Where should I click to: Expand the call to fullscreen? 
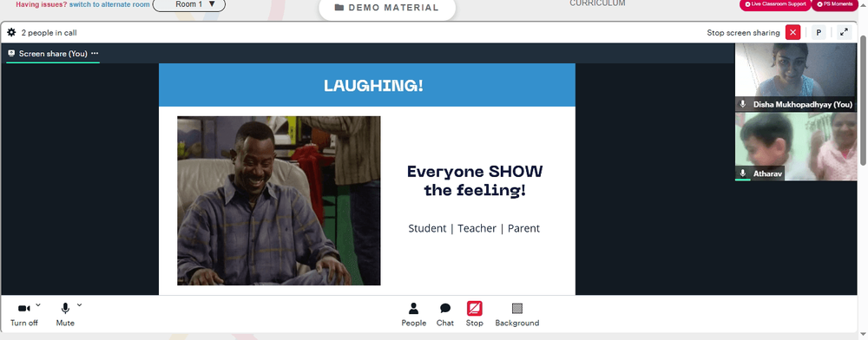[844, 33]
